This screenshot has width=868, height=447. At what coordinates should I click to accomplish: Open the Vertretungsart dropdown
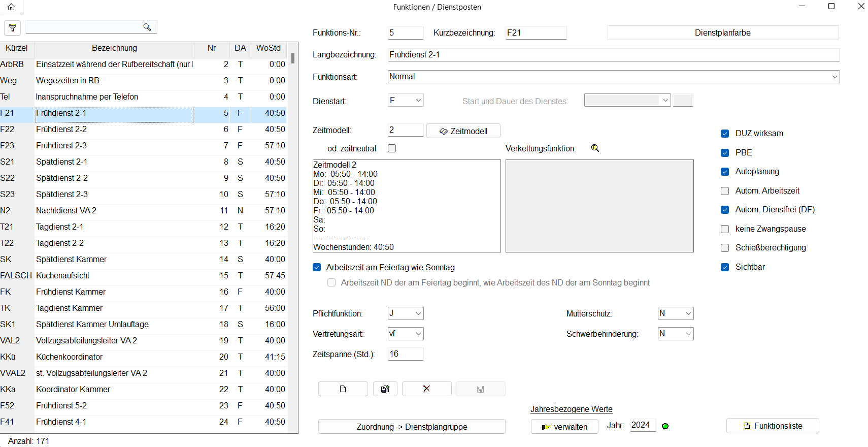click(x=418, y=334)
